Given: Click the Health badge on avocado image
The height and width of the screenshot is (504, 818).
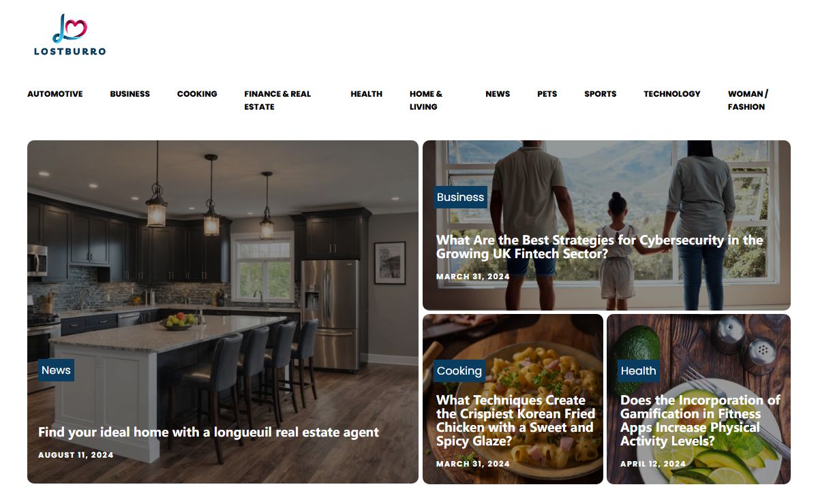Looking at the screenshot, I should pyautogui.click(x=639, y=371).
